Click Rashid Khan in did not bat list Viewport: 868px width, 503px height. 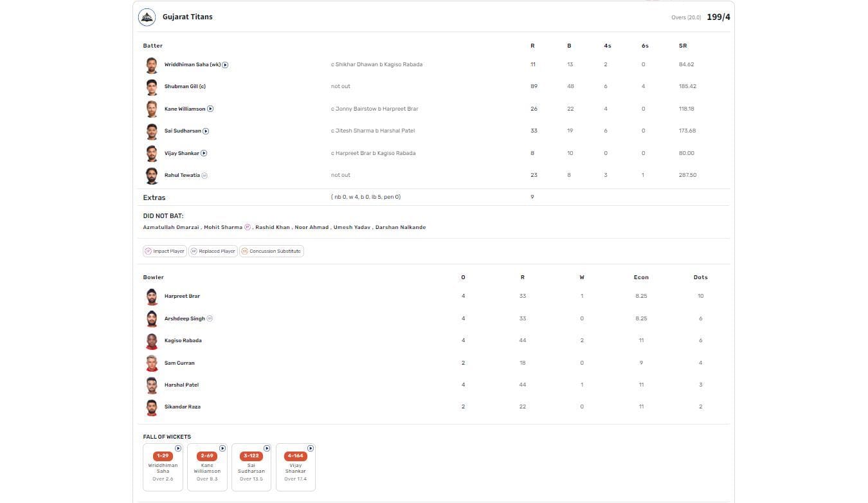[273, 228]
